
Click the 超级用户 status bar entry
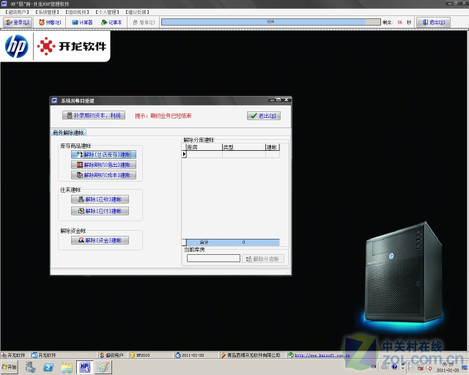coord(112,355)
